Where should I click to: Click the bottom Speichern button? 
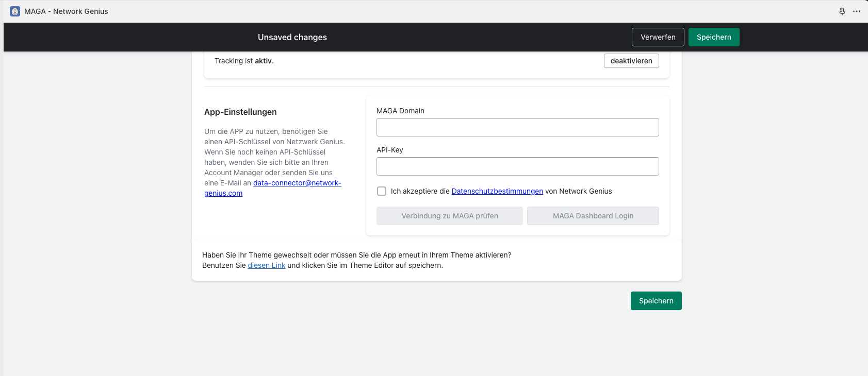656,301
